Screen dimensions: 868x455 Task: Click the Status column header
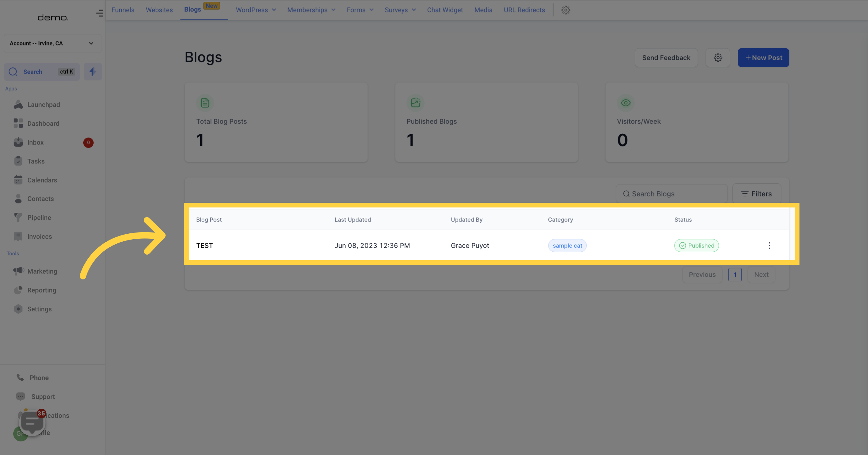[683, 220]
